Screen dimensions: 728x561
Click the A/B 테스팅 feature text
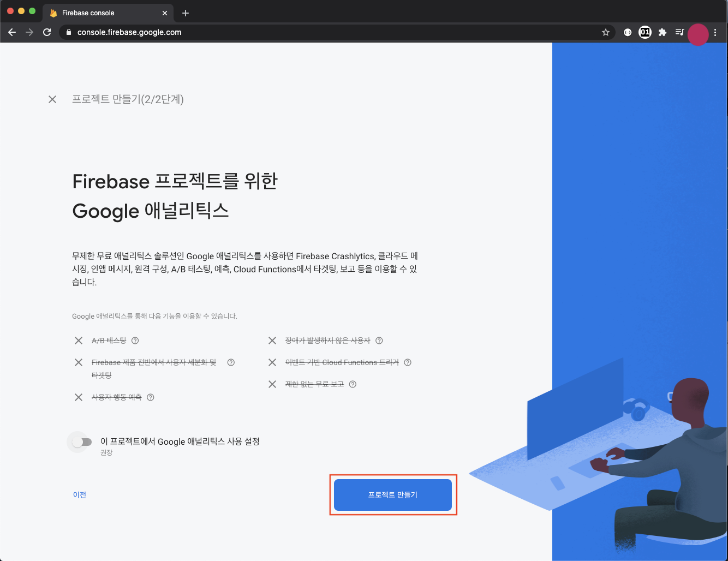pyautogui.click(x=109, y=341)
